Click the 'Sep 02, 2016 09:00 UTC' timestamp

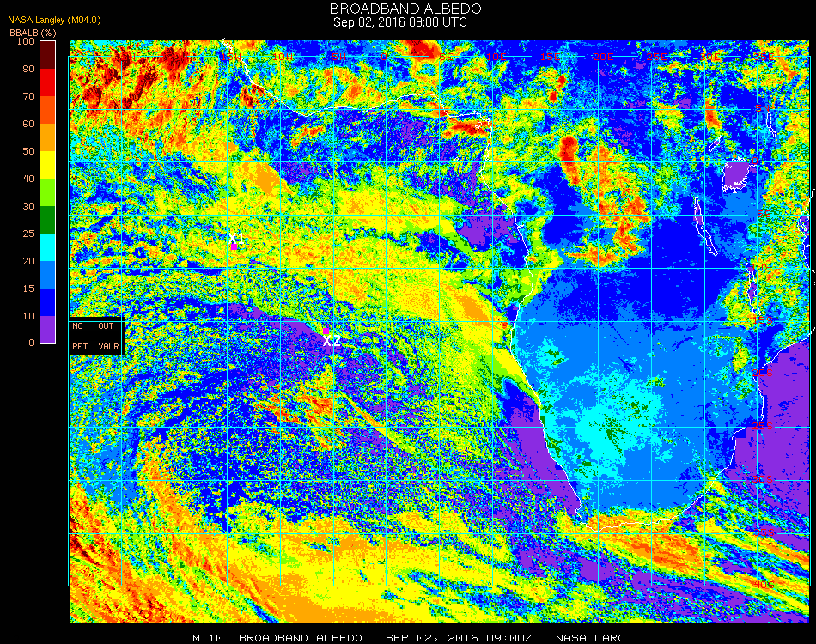pyautogui.click(x=400, y=22)
